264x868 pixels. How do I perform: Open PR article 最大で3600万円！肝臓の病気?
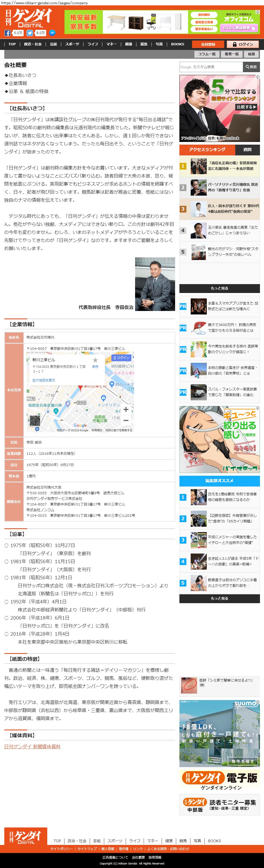(219, 328)
